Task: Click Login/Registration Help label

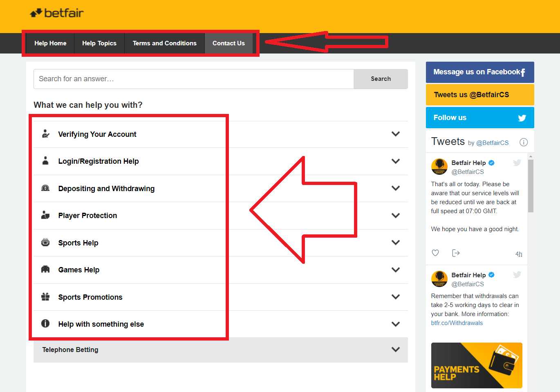Action: tap(99, 161)
